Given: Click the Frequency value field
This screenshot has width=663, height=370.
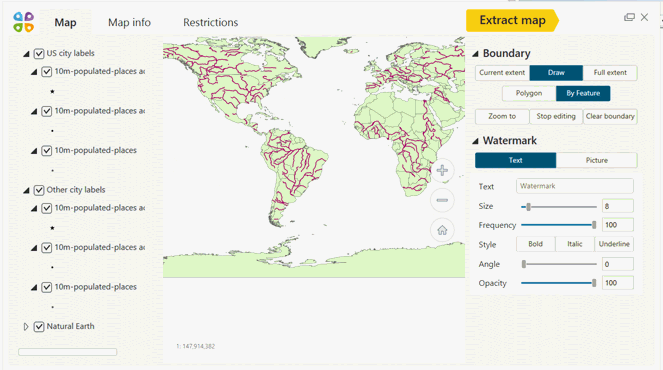Looking at the screenshot, I should point(617,225).
